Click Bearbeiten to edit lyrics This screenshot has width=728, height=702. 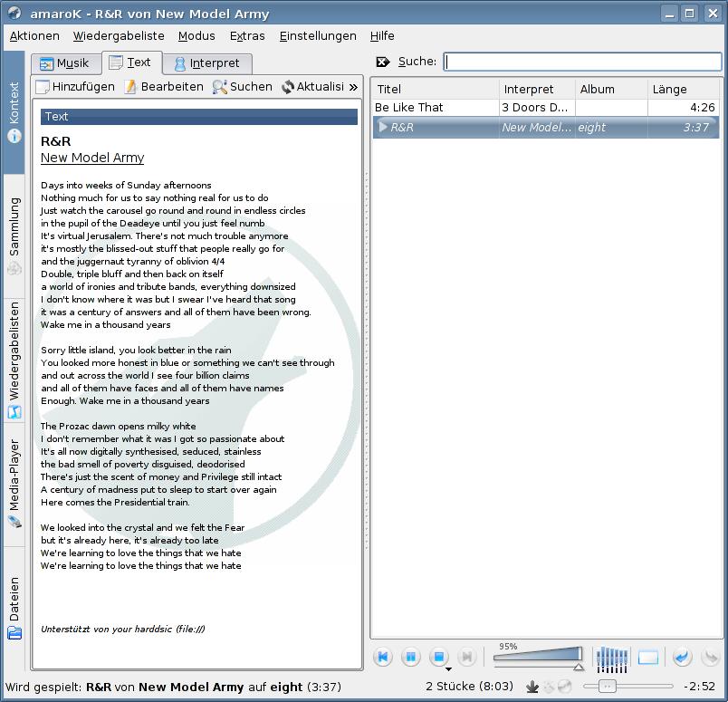coord(163,86)
